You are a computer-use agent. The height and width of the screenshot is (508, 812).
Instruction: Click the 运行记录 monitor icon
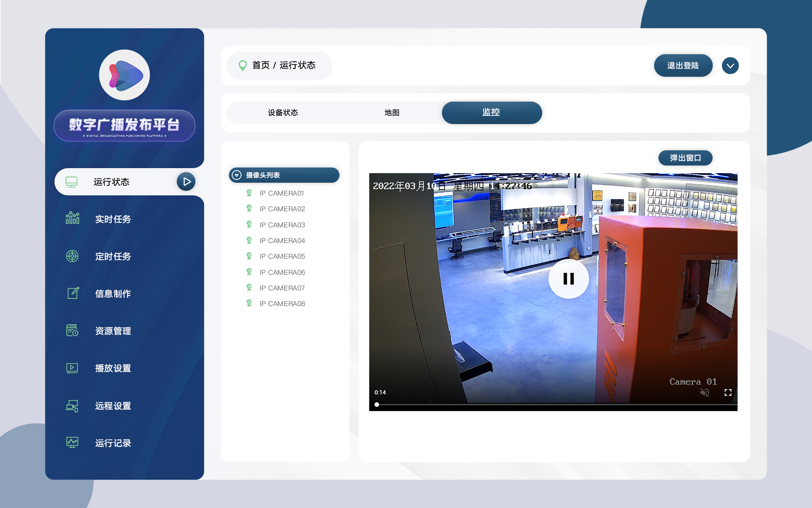pyautogui.click(x=72, y=442)
